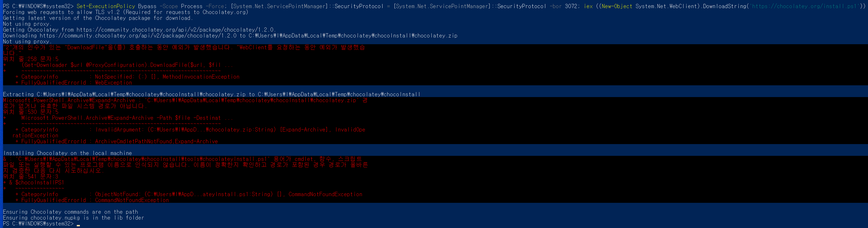868x228 pixels.
Task: Click 'CategoryInfo : InvalidArgument' line
Action: [x=190, y=130]
